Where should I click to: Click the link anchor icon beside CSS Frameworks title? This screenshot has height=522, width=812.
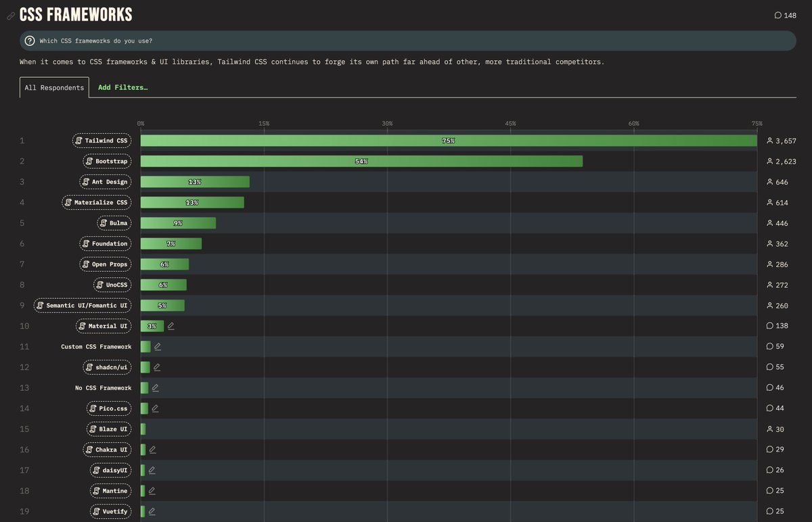(11, 16)
